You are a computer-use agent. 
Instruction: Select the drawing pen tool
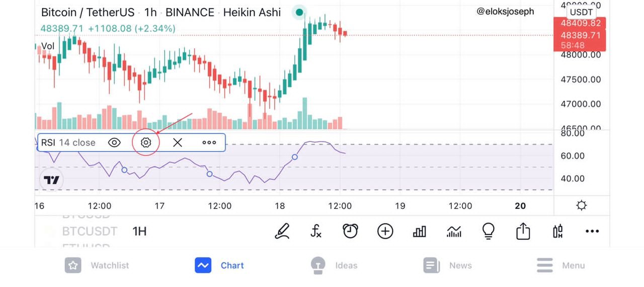(x=282, y=231)
